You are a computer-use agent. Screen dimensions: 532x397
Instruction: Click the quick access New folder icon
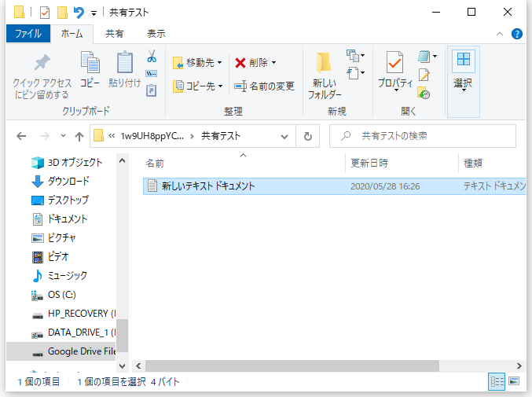point(62,13)
